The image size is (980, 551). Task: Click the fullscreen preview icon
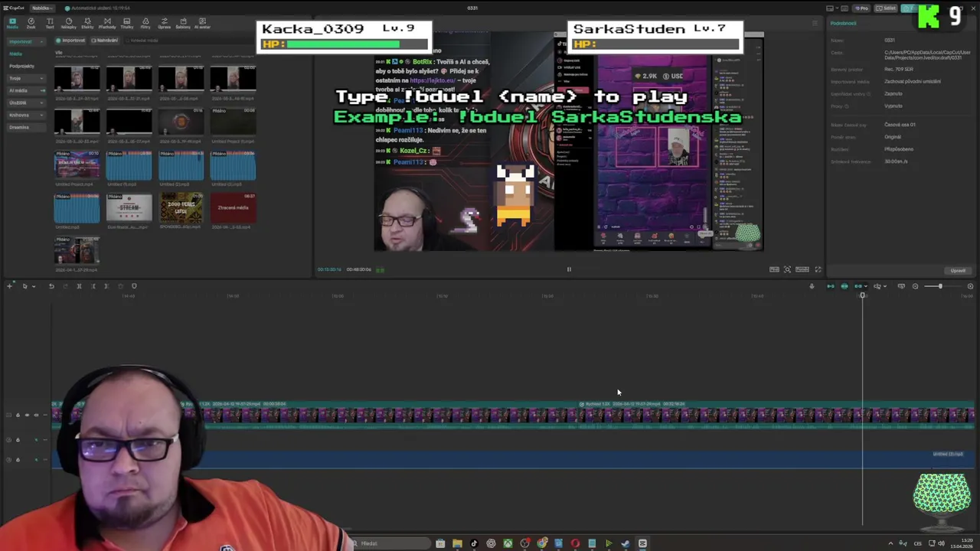point(818,269)
